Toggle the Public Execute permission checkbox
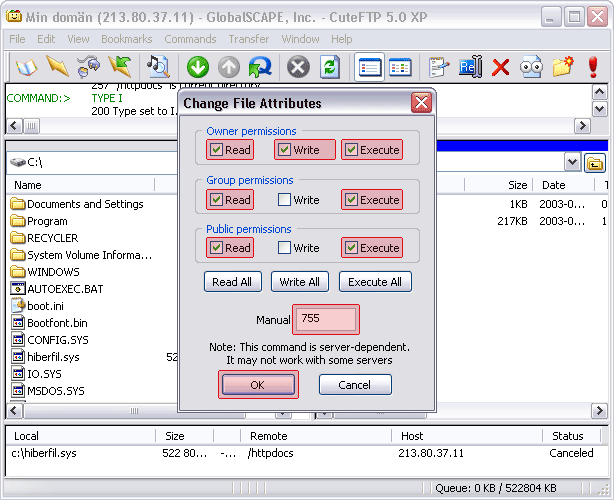The image size is (614, 500). pyautogui.click(x=350, y=248)
